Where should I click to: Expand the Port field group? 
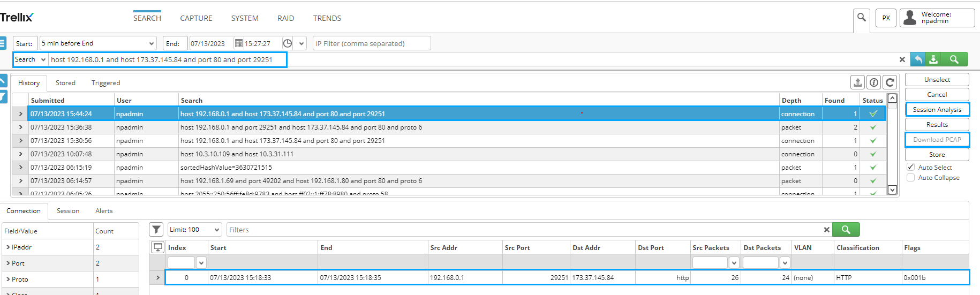[x=8, y=263]
